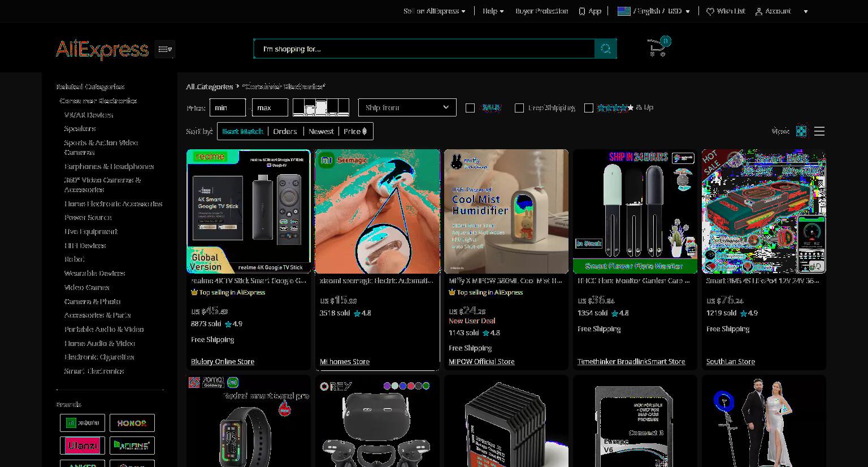Open the Video Games category
The height and width of the screenshot is (467, 868).
point(87,288)
